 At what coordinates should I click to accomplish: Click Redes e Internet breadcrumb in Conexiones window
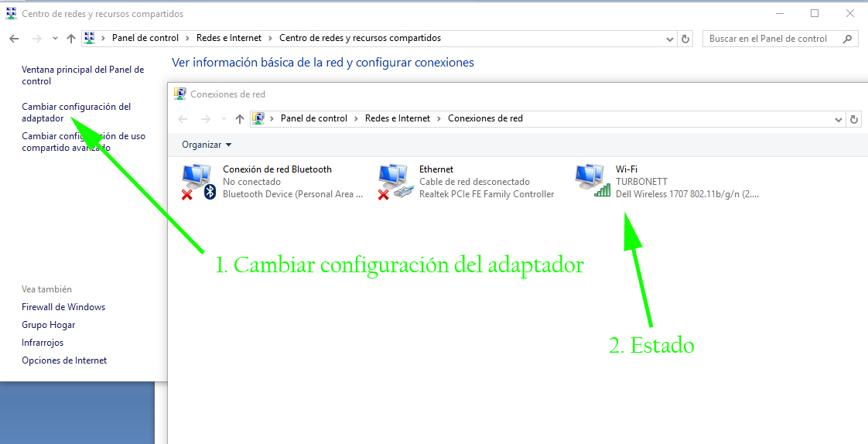coord(397,118)
